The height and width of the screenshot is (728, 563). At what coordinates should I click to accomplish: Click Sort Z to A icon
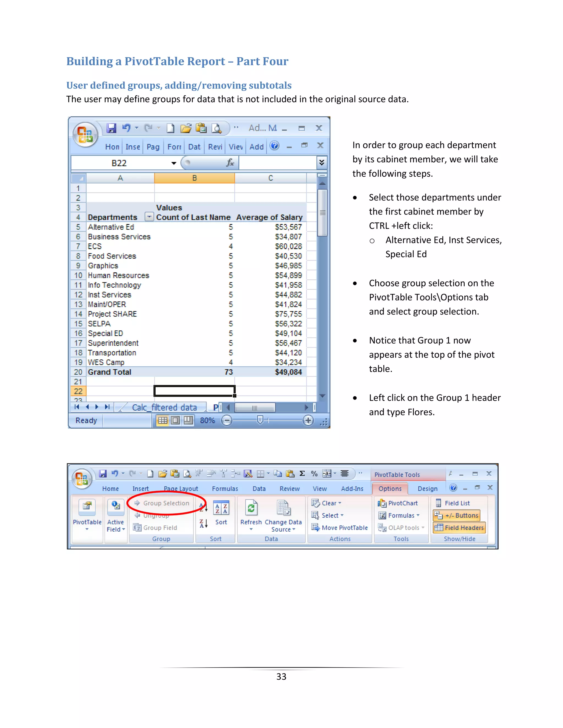[203, 523]
